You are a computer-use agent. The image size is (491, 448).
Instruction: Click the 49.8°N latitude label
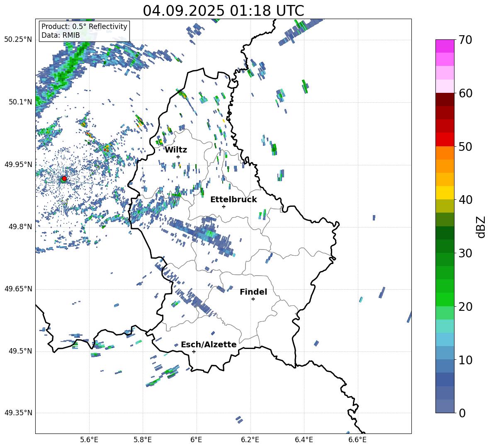pyautogui.click(x=20, y=227)
